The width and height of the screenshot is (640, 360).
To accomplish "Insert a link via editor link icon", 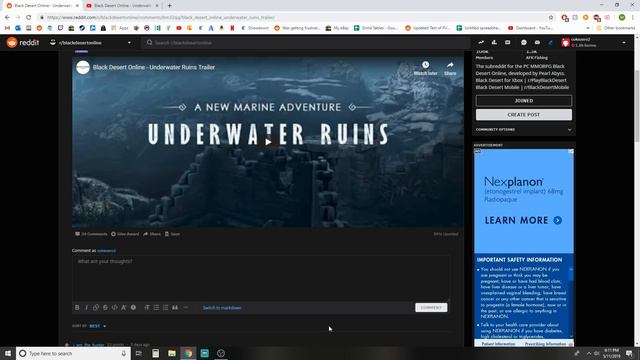I will pos(96,307).
